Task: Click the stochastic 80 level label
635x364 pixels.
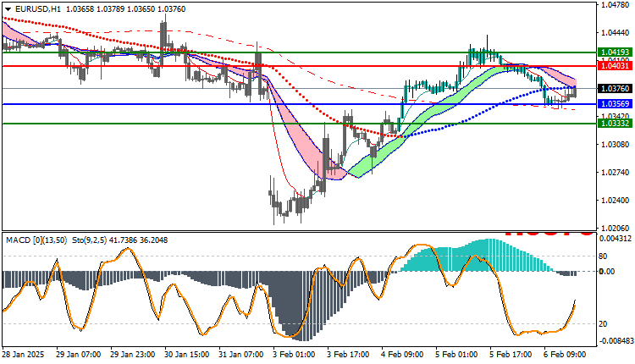Action: [x=603, y=256]
